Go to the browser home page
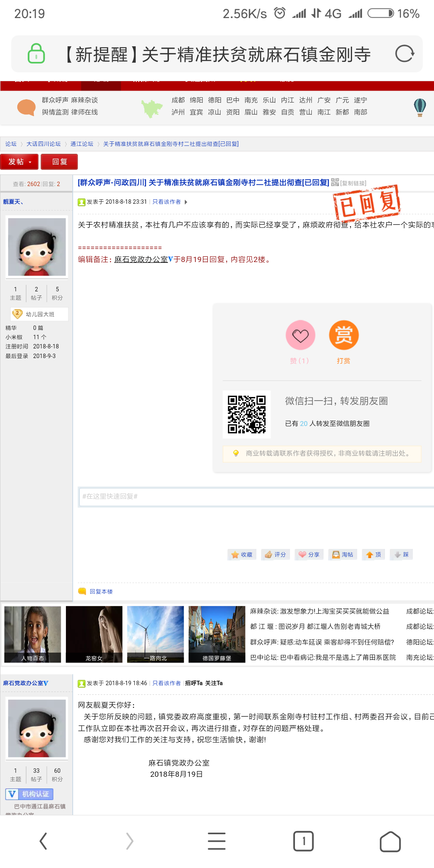Screen dimensions: 434x868 pos(390,841)
